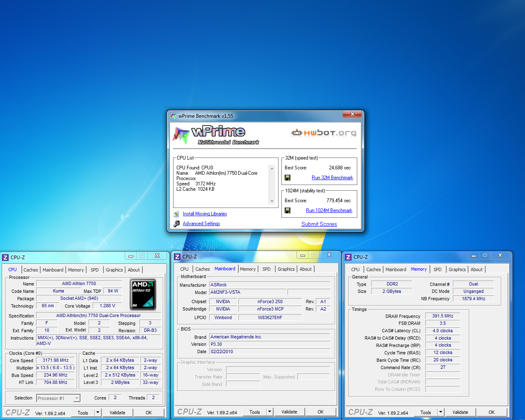Expand Tools dropdown arrow in CPU tab window
Viewport: 525px width, 420px height.
[98, 413]
